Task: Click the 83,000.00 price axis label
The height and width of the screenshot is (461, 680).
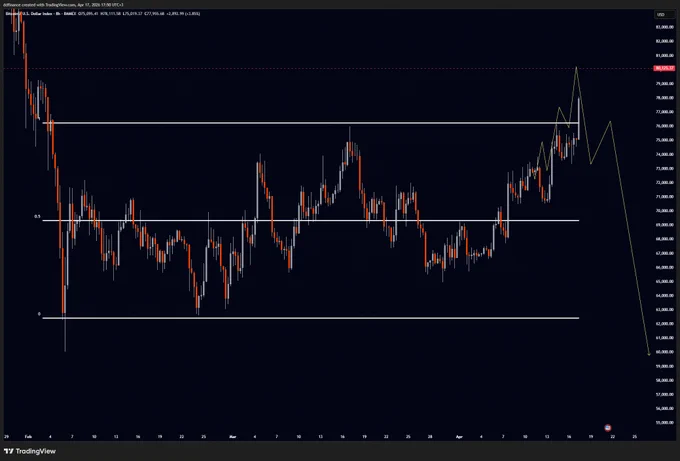Action: coord(665,27)
